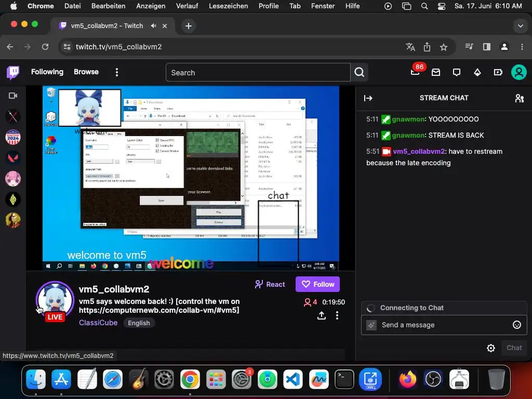Click the Chrome address bar URL

pyautogui.click(x=118, y=47)
